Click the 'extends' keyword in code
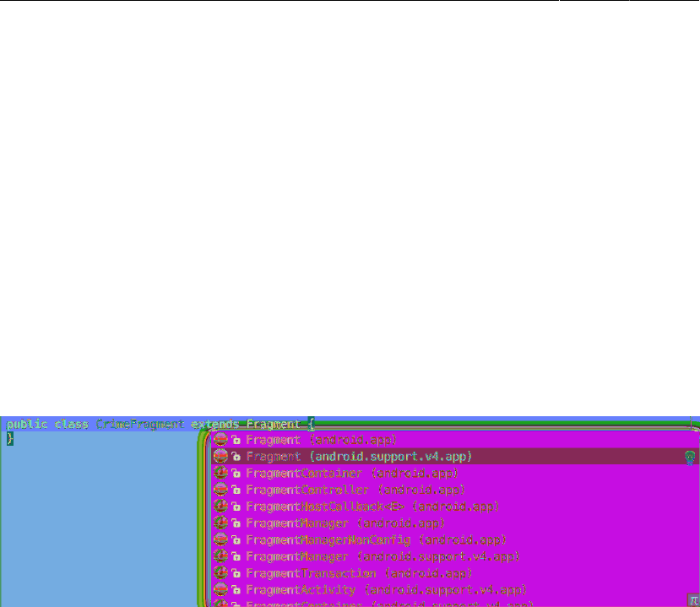Viewport: 700px width, 607px height. 215,424
